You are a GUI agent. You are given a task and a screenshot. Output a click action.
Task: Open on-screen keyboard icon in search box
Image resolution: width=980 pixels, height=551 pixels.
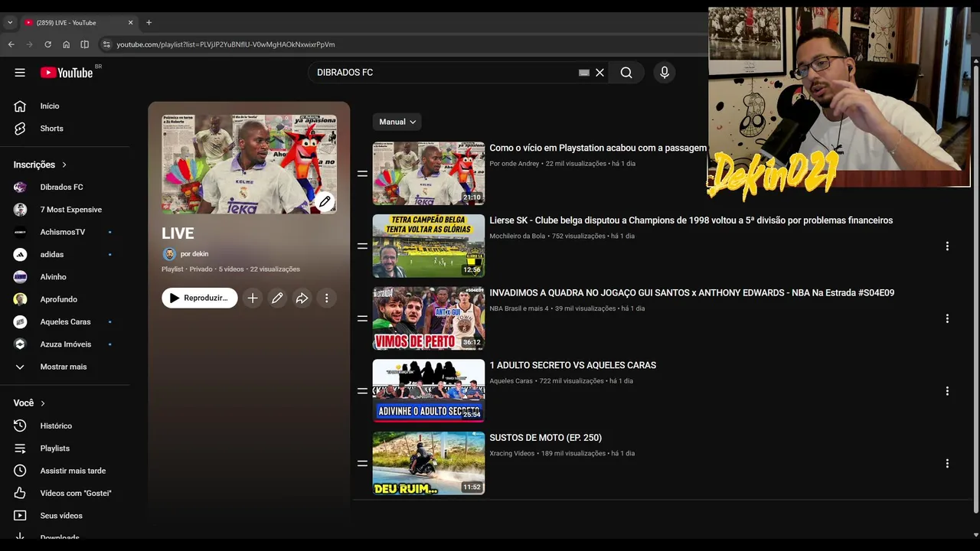tap(583, 73)
